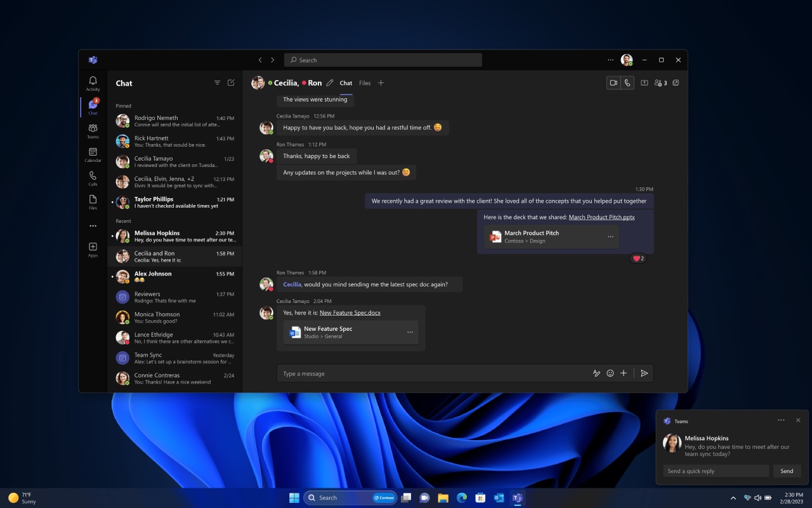The height and width of the screenshot is (508, 812).
Task: Dismiss the Teams notification toast
Action: [x=798, y=420]
